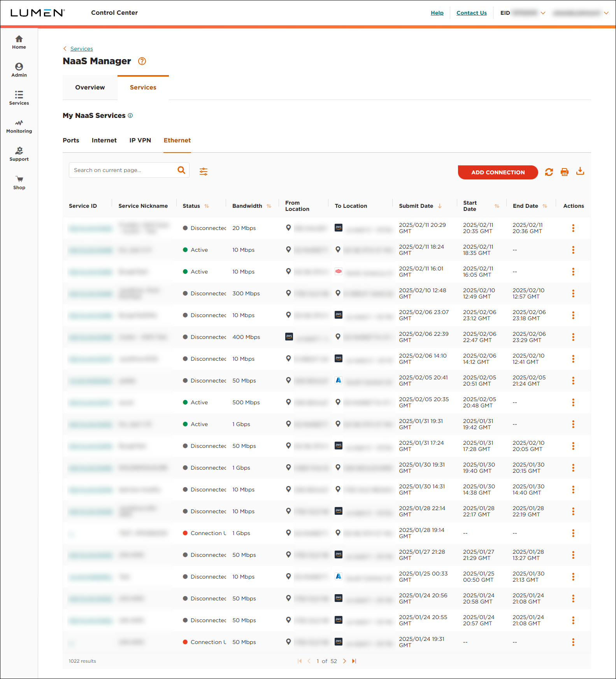616x679 pixels.
Task: Open the Contact Us link
Action: [472, 13]
